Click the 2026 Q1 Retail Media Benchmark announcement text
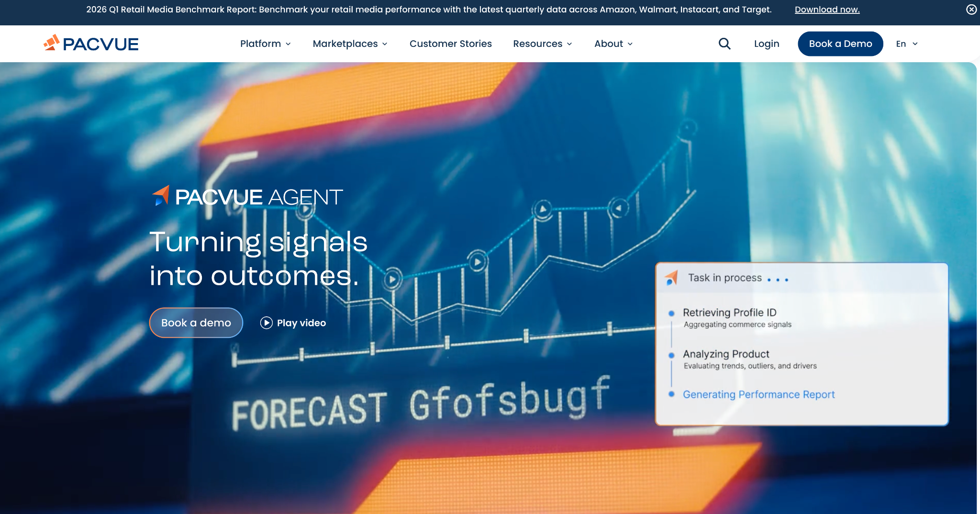Screen dimensions: 980x514 pos(429,10)
